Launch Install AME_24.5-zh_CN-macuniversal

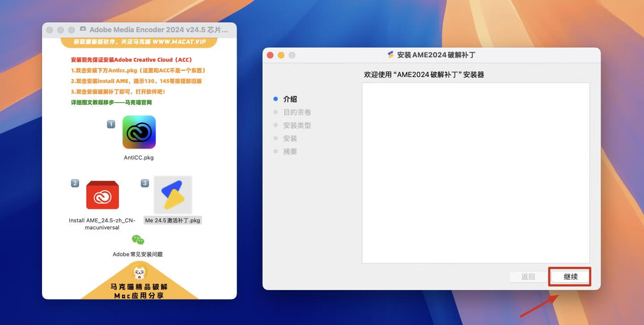(x=102, y=195)
